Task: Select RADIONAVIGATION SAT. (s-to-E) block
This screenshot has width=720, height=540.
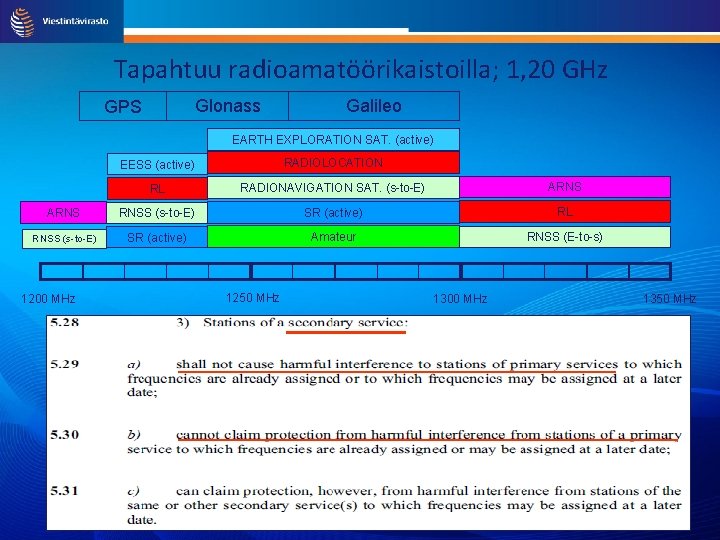Action: (333, 188)
